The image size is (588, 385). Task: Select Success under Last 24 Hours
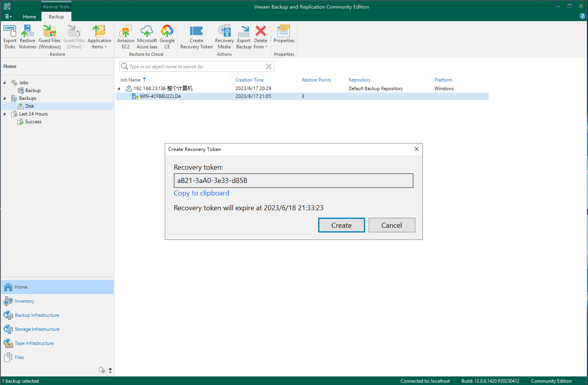pos(33,122)
